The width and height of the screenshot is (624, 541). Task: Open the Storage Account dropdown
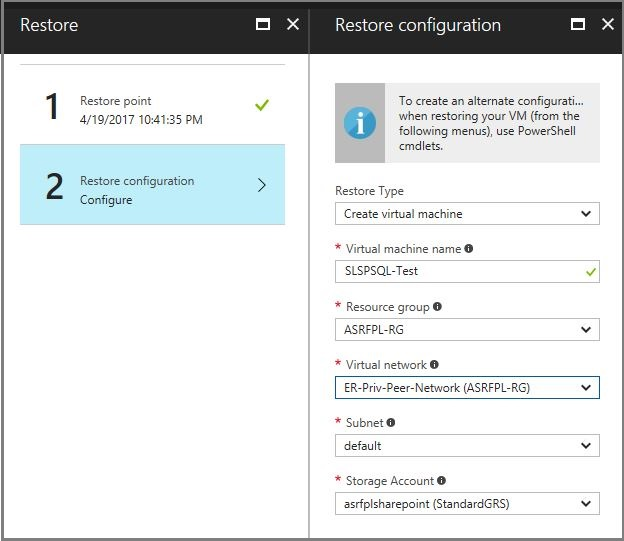(467, 503)
